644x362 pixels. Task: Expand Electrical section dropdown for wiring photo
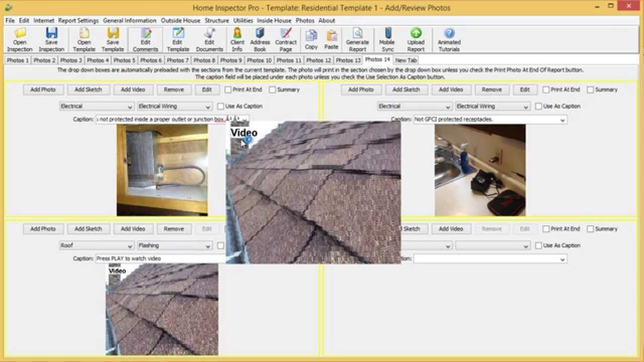point(130,107)
